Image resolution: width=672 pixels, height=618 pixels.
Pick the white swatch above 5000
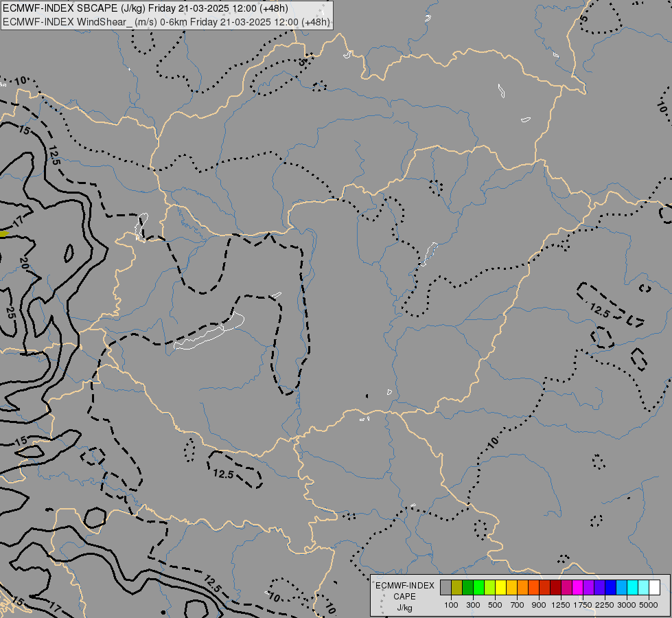654,588
